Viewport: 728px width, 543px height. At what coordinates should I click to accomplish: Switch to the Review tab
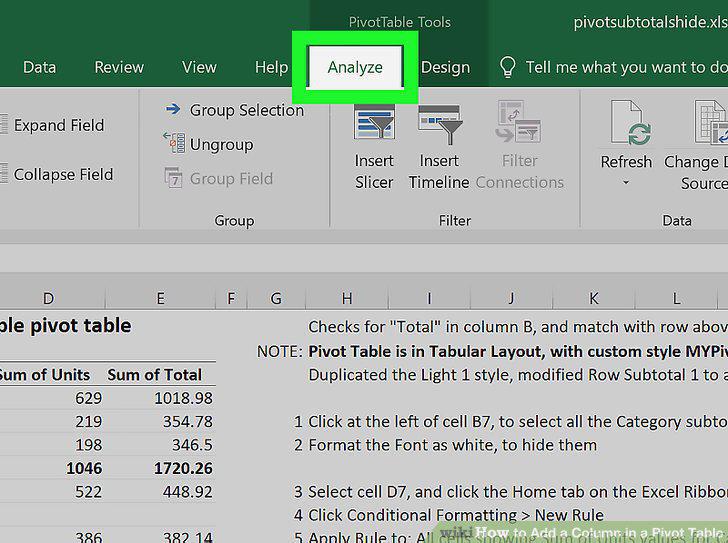pos(119,67)
